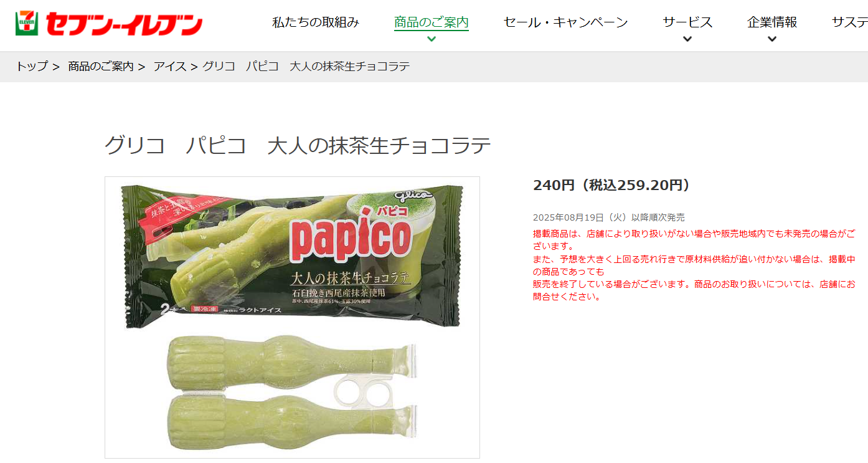The width and height of the screenshot is (868, 463).
Task: Expand chevron under 企業情報
Action: coord(772,39)
